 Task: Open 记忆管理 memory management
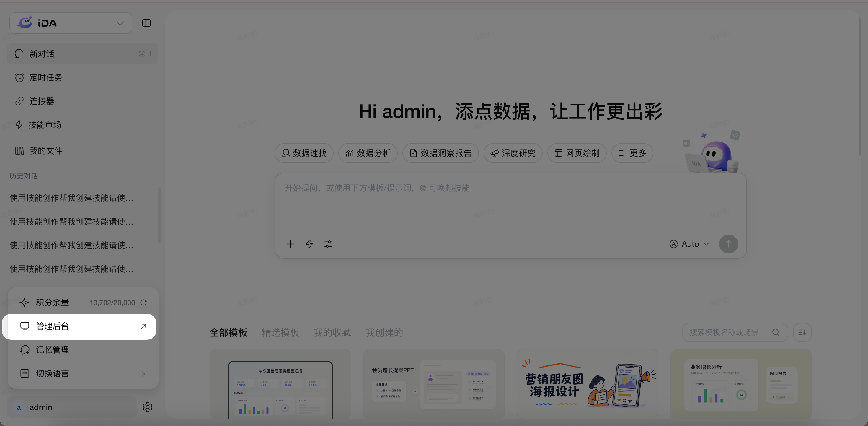click(83, 350)
